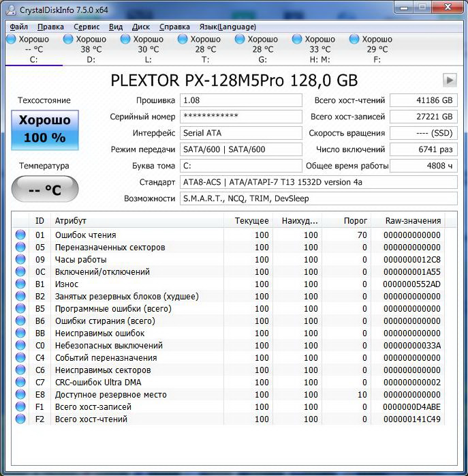Click the Порог column header

pos(346,221)
